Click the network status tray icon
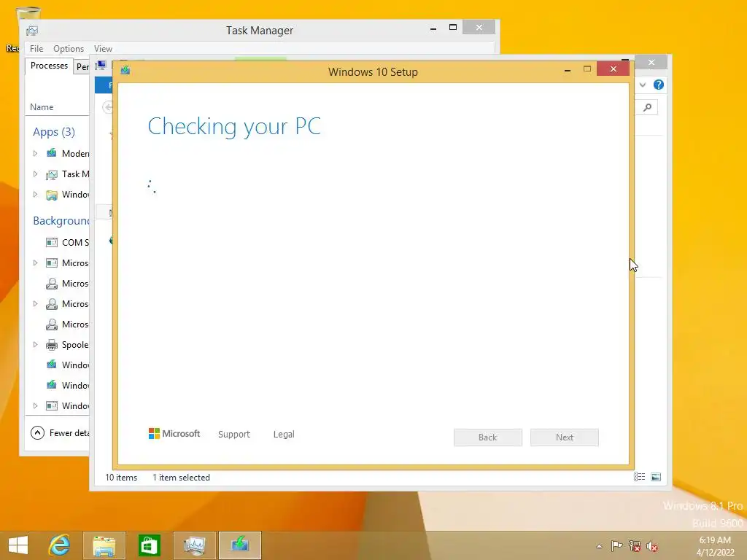747x560 pixels. pos(635,546)
